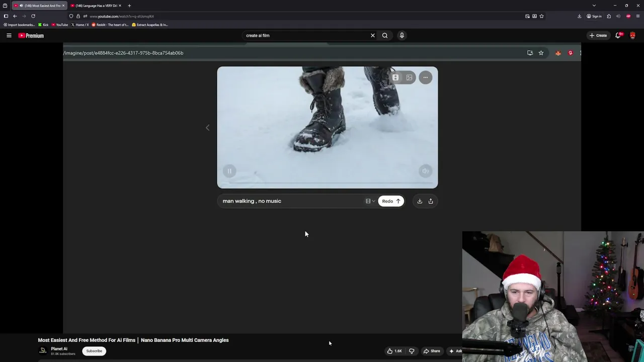Bookmark this page with address bar star
This screenshot has height=362, width=644.
pyautogui.click(x=541, y=16)
